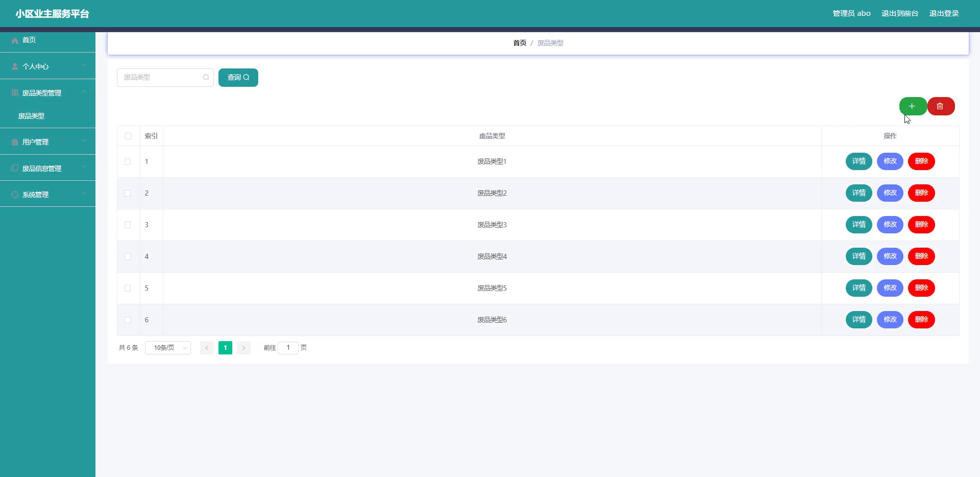Click 删除 for 废品类型4
980x477 pixels.
tap(921, 256)
